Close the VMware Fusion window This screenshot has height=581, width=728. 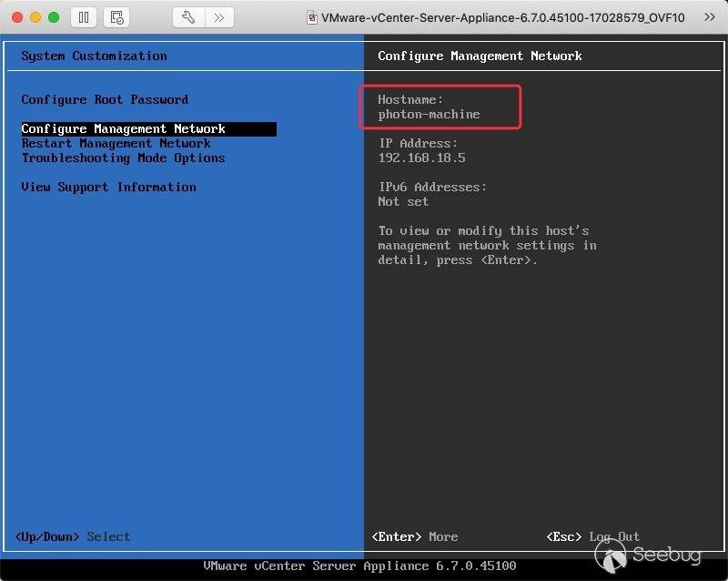(x=17, y=17)
